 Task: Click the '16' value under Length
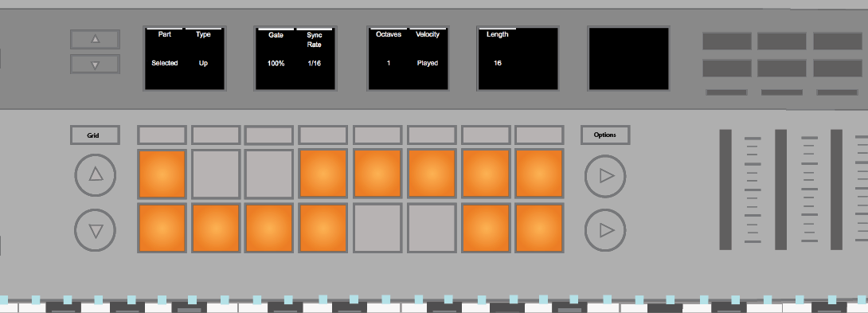(497, 63)
